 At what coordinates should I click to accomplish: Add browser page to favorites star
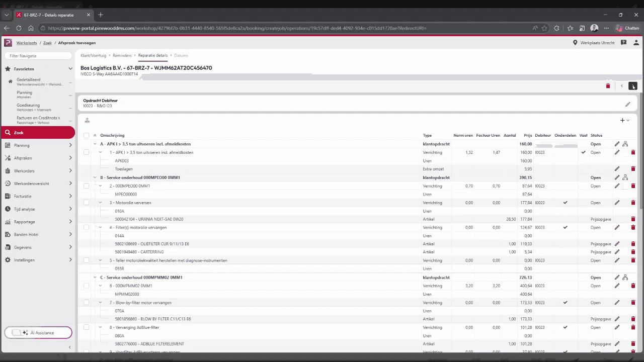tap(544, 28)
